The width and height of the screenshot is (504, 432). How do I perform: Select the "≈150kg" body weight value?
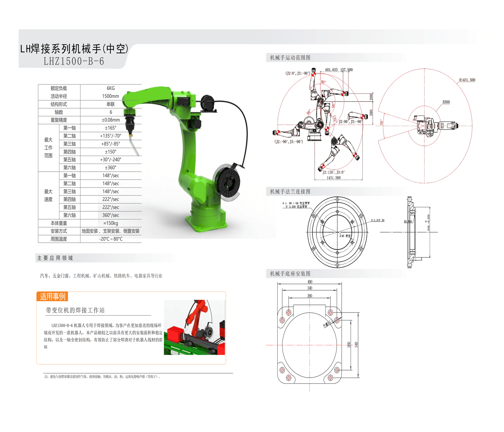tap(111, 223)
